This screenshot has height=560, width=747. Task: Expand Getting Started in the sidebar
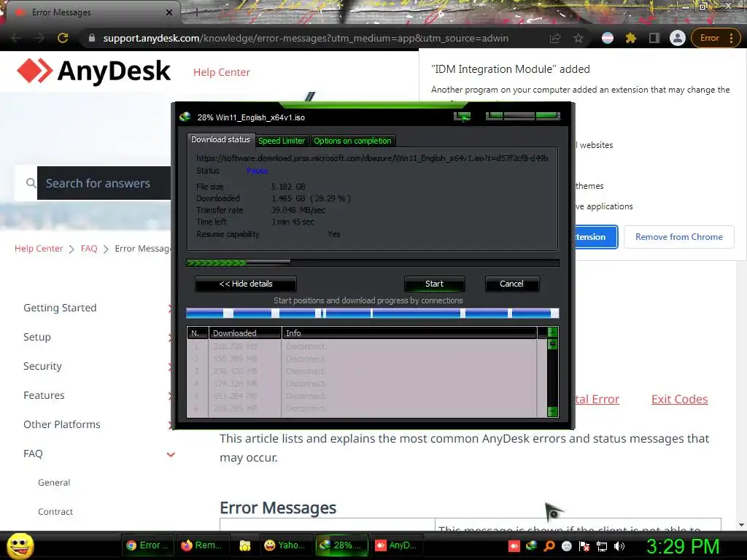coord(60,308)
